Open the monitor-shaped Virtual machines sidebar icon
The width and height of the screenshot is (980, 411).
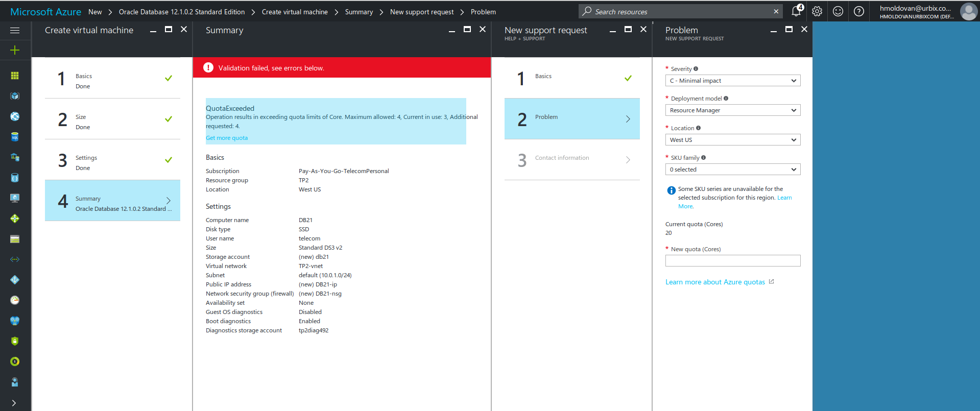point(15,198)
